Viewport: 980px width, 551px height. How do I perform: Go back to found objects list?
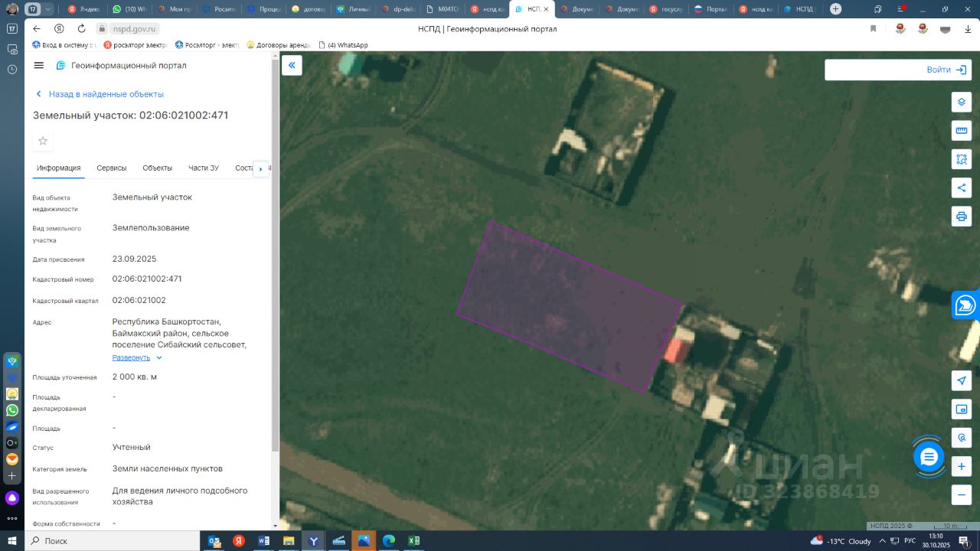click(100, 94)
